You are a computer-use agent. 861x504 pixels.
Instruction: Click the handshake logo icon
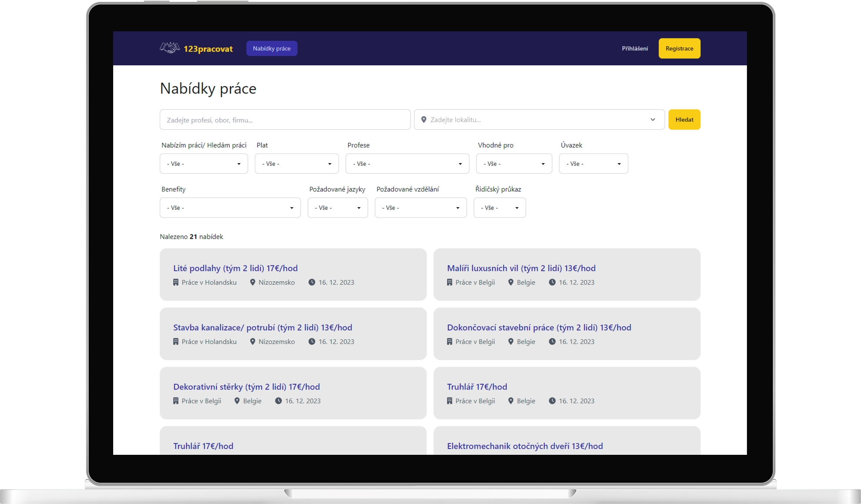tap(170, 48)
